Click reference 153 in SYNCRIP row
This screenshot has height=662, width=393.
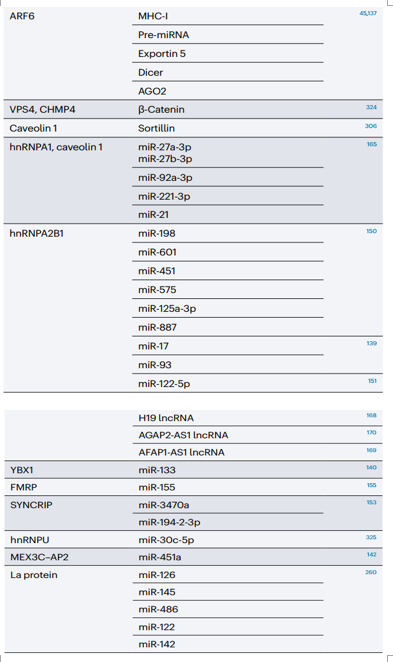coord(371,502)
